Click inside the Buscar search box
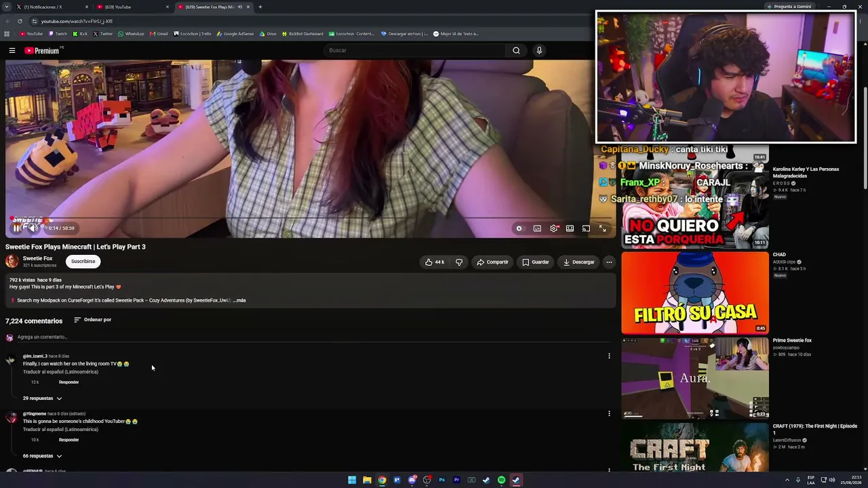The width and height of the screenshot is (868, 488). [x=416, y=50]
